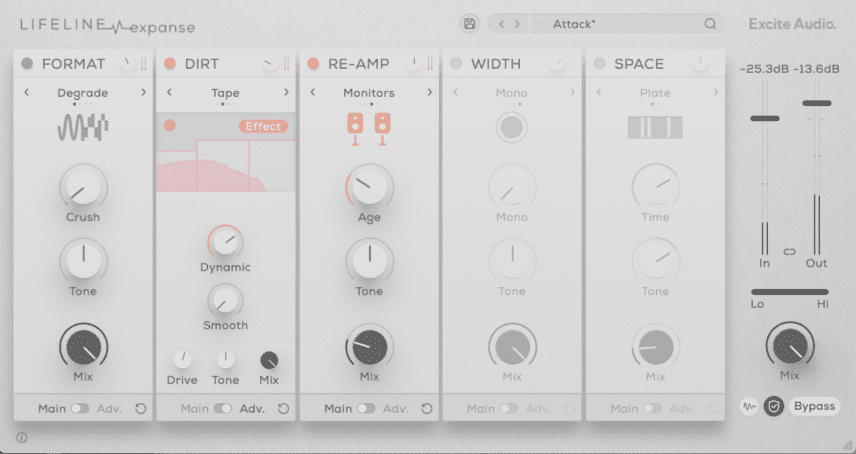Select previous RE-AMP type before Monitors
The height and width of the screenshot is (454, 856).
click(313, 92)
